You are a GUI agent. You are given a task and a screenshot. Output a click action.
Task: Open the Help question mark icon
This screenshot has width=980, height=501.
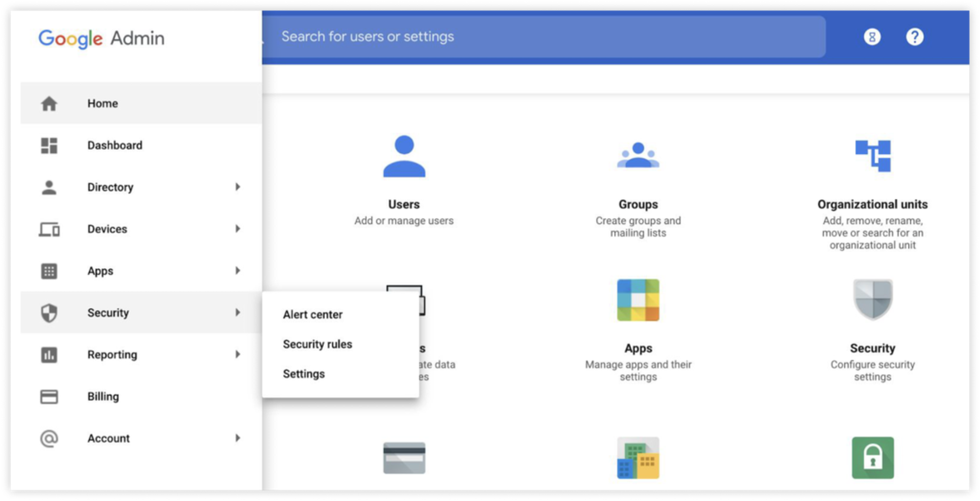[915, 37]
